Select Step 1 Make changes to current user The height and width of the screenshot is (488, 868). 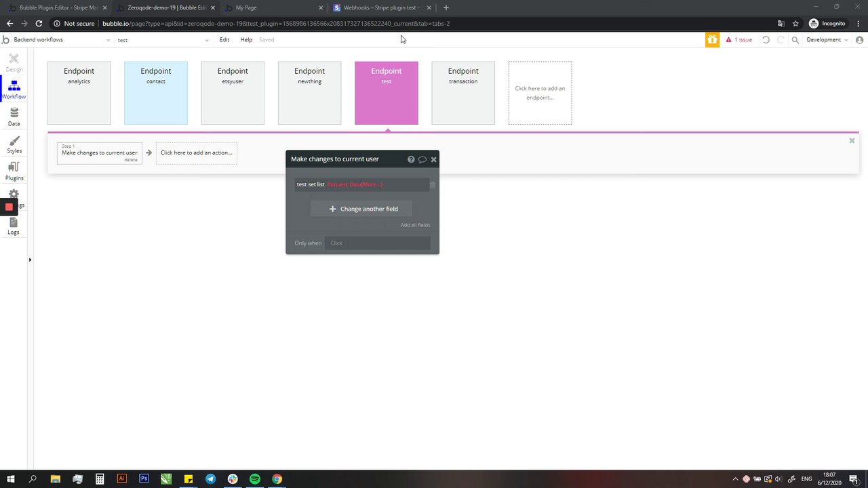(100, 152)
